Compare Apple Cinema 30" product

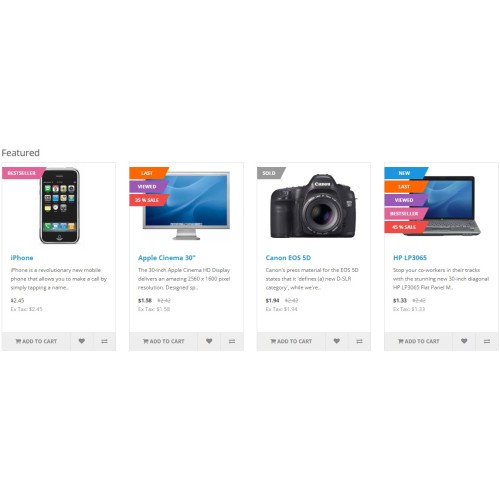pos(232,341)
